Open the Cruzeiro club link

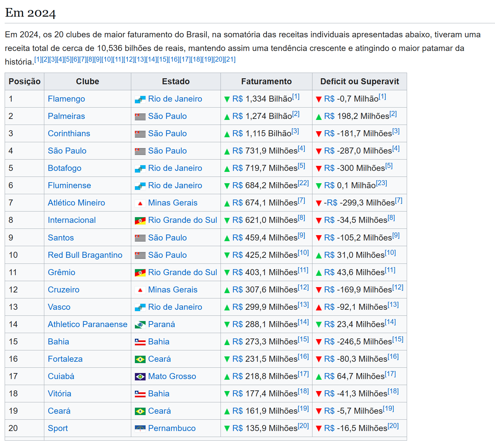[64, 290]
